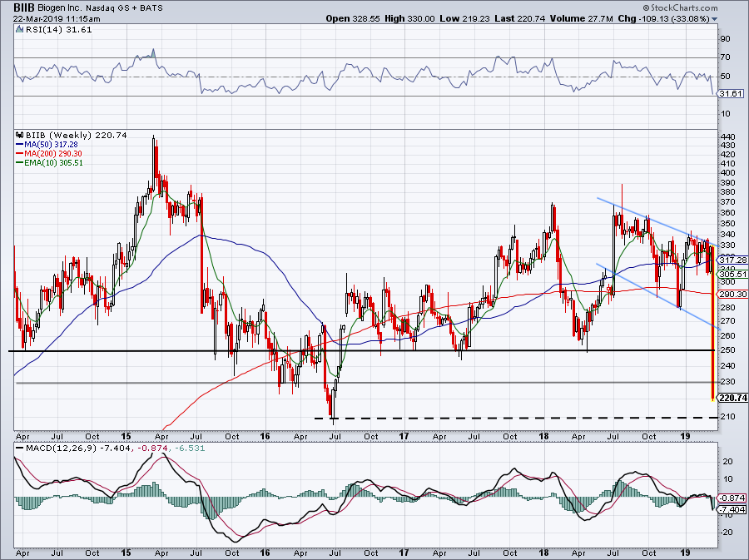The height and width of the screenshot is (560, 749).
Task: Click the boxed -7.404 MACD axis tag
Action: point(732,509)
